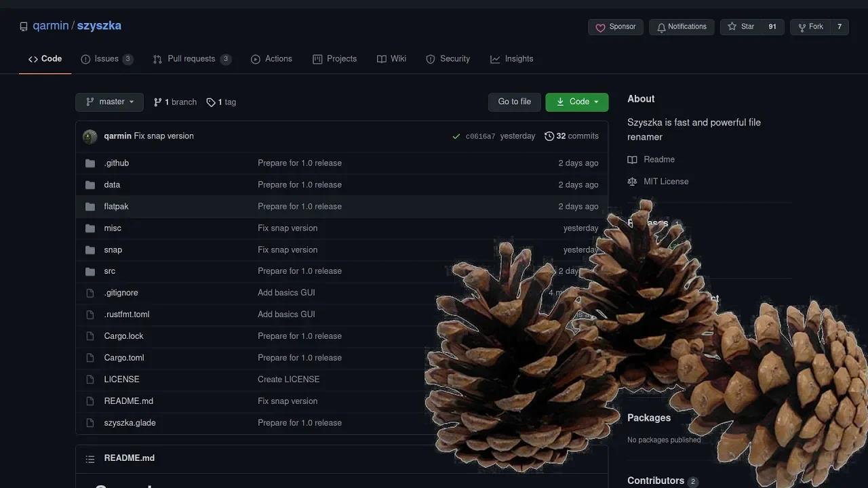Click the flatpak folder icon
This screenshot has height=488, width=868.
pos(90,207)
